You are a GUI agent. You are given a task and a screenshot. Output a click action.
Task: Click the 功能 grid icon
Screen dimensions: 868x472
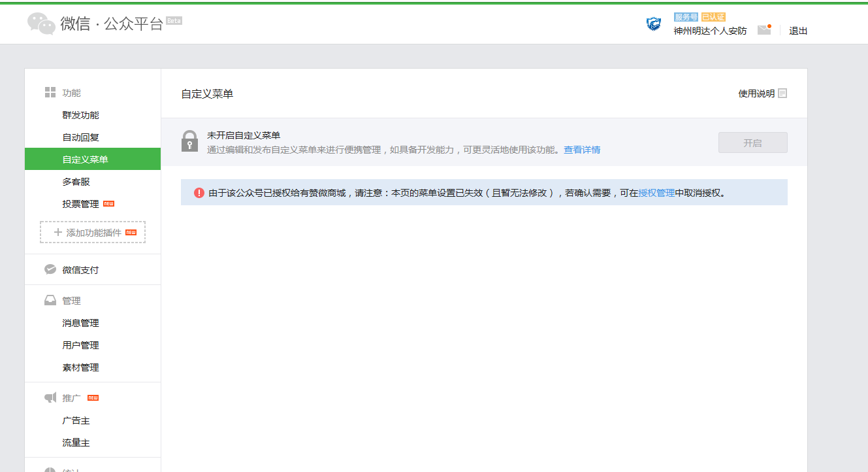tap(50, 93)
